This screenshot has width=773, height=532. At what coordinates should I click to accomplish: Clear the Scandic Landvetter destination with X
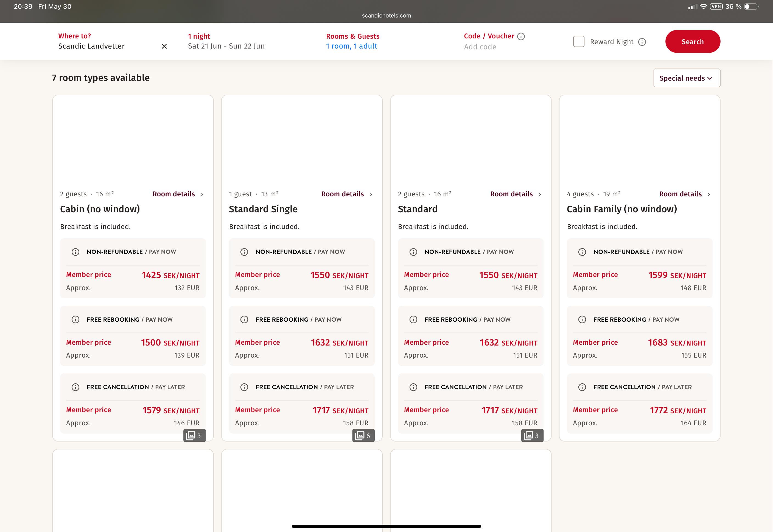pyautogui.click(x=164, y=46)
